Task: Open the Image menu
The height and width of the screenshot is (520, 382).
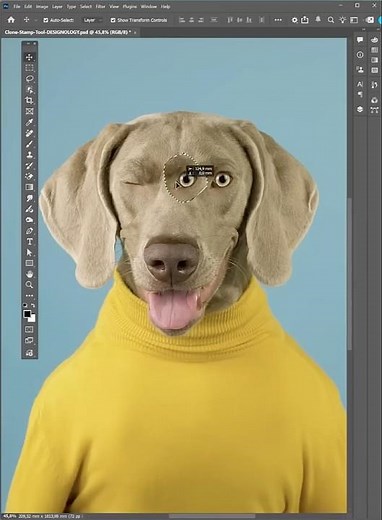Action: pos(42,6)
